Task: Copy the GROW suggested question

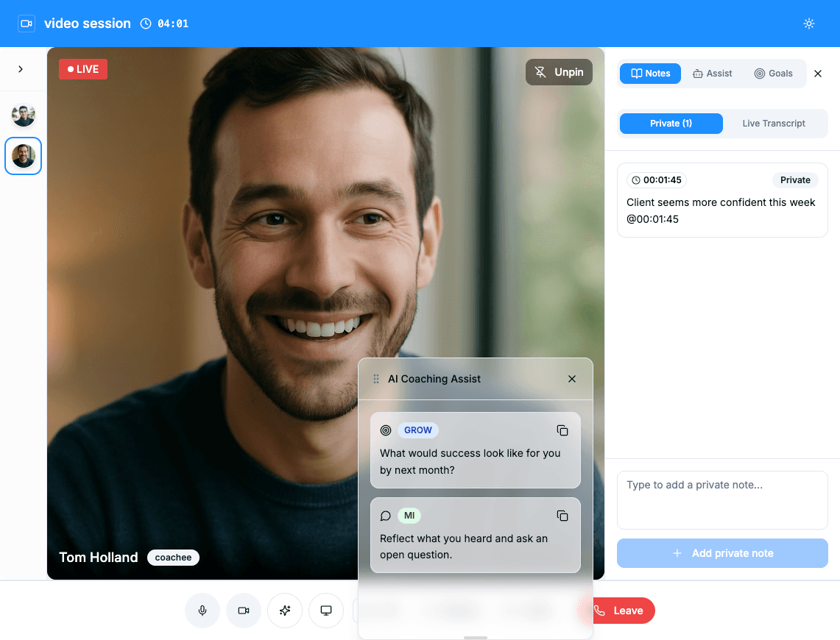Action: point(562,430)
